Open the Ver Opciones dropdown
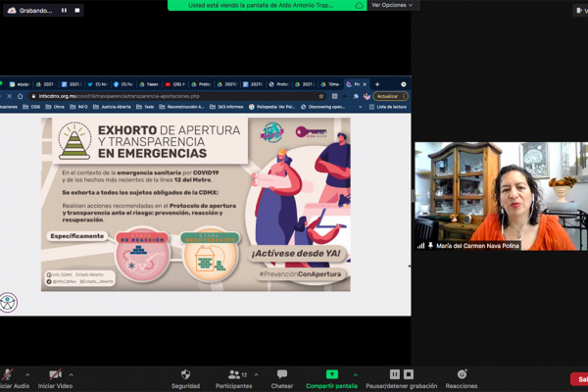588x392 pixels. pyautogui.click(x=392, y=5)
